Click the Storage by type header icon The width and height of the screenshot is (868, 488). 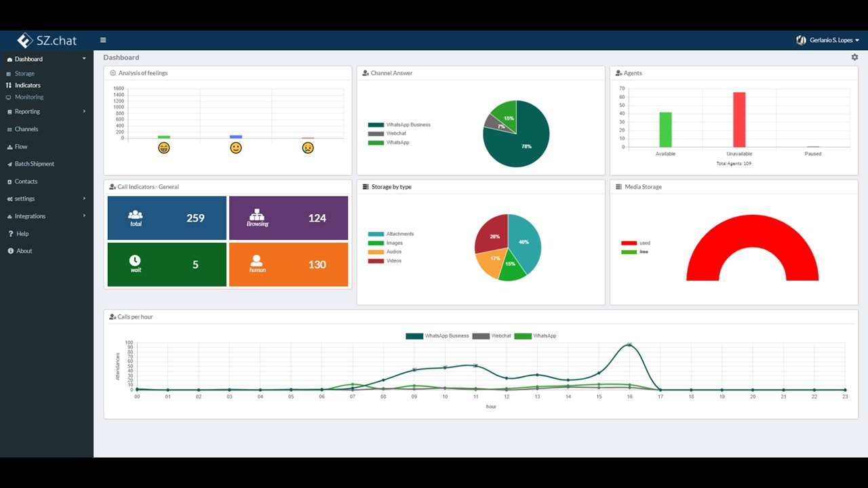point(366,187)
